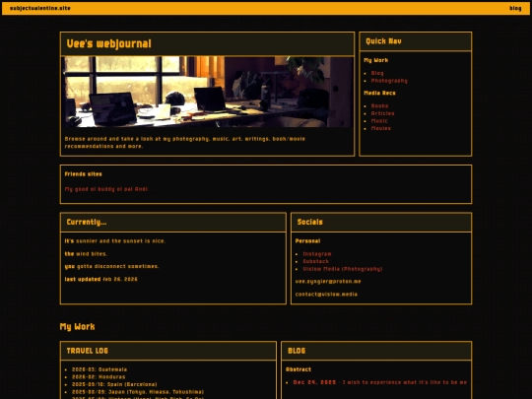Image resolution: width=532 pixels, height=399 pixels.
Task: Open Movies recommendations link
Action: [380, 128]
